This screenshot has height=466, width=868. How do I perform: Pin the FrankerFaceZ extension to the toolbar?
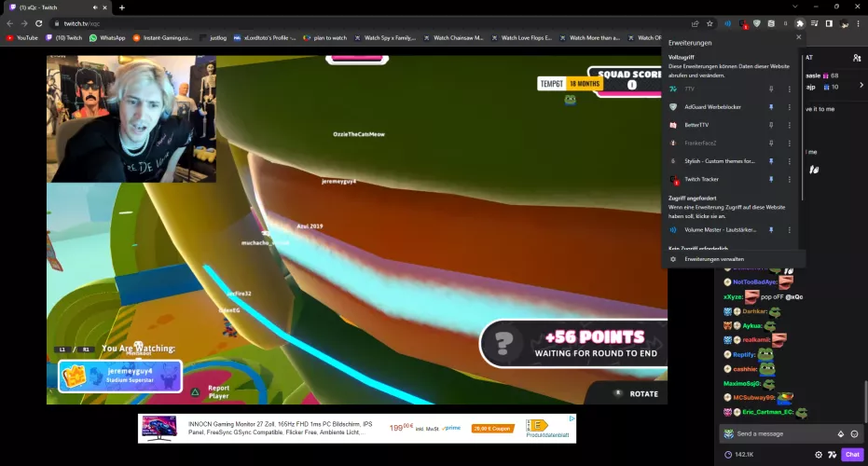pyautogui.click(x=771, y=144)
